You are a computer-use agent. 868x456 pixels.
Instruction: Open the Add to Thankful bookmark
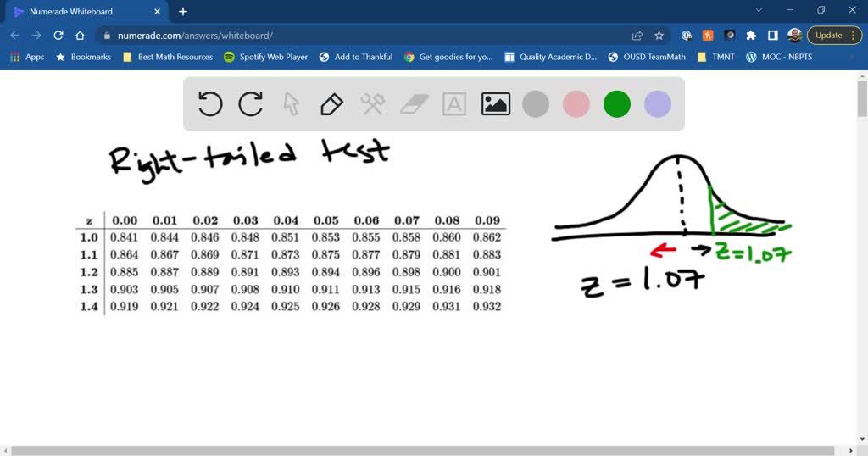pos(356,57)
